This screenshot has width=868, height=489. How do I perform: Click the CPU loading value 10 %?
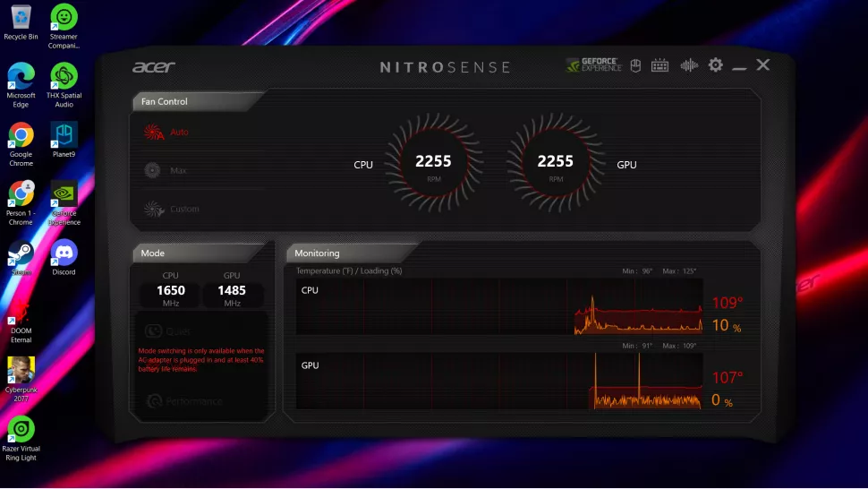(x=727, y=326)
